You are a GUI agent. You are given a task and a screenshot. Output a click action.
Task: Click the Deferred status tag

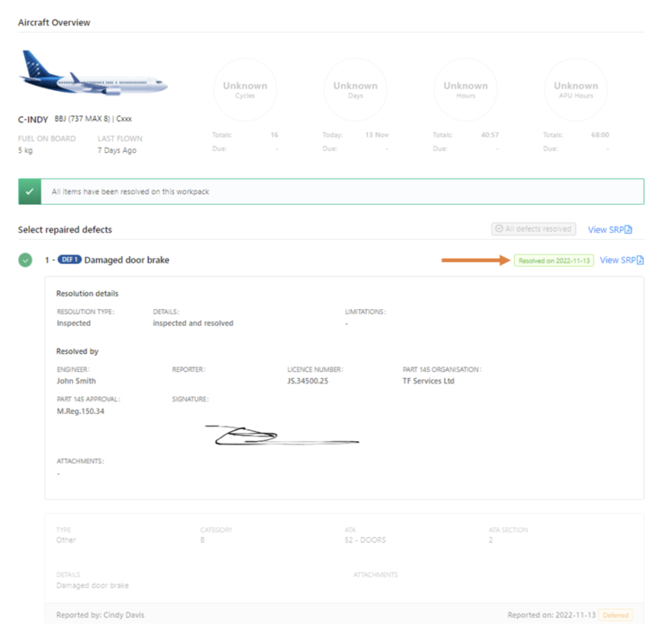(x=615, y=615)
